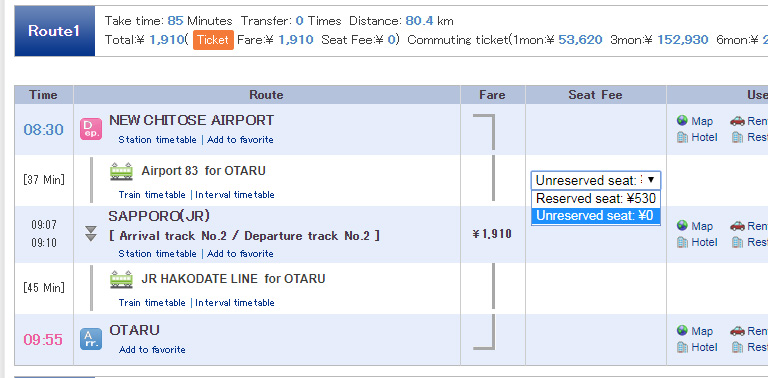Expand the Unreserved seat dropdown arrow
Screen dimensions: 768x378
pyautogui.click(x=651, y=180)
